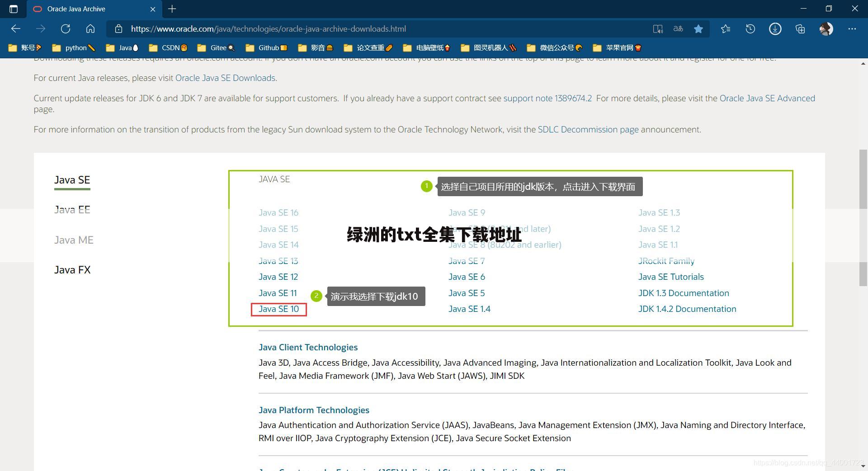Screen dimensions: 868x471
Task: Open the Java SE 14 link
Action: [278, 245]
